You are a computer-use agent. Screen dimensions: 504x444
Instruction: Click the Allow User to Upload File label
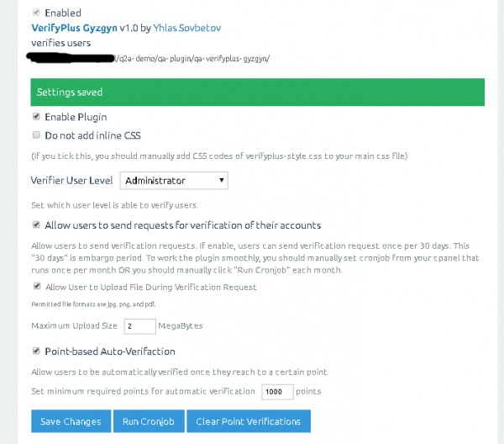150,287
